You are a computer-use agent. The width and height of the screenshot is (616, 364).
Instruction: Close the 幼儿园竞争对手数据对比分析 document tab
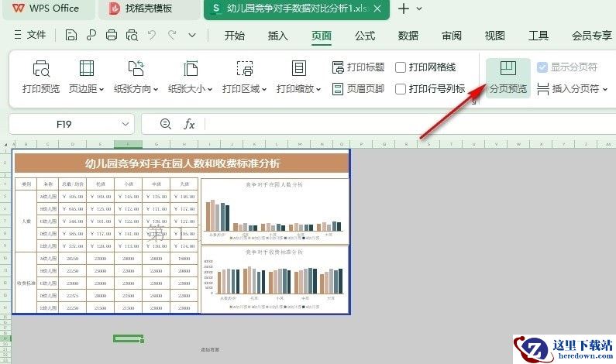[x=377, y=9]
